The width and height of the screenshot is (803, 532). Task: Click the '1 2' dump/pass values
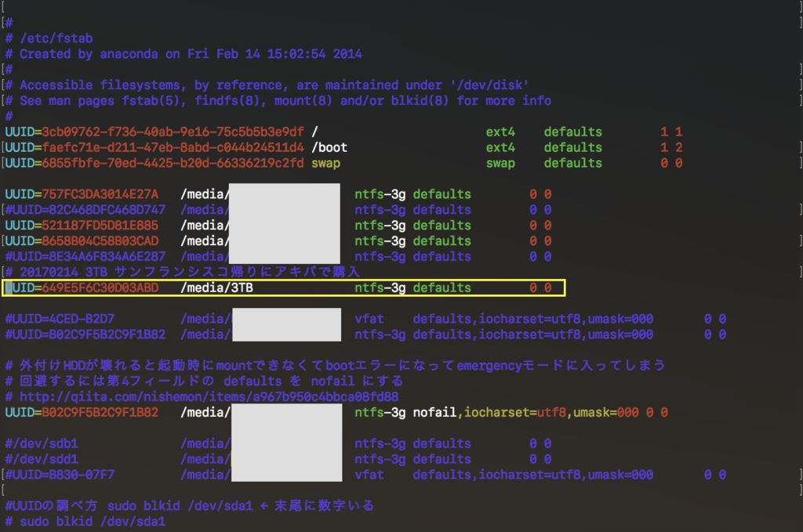pyautogui.click(x=671, y=148)
